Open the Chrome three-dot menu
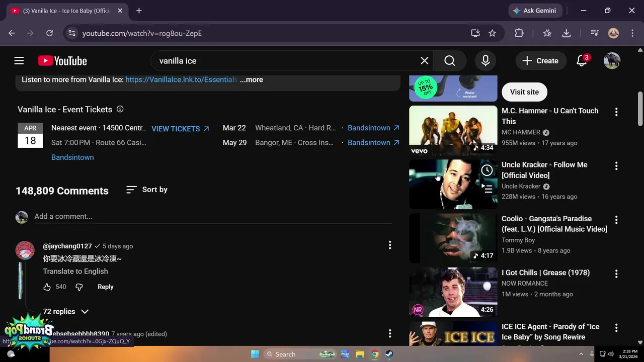 (632, 33)
